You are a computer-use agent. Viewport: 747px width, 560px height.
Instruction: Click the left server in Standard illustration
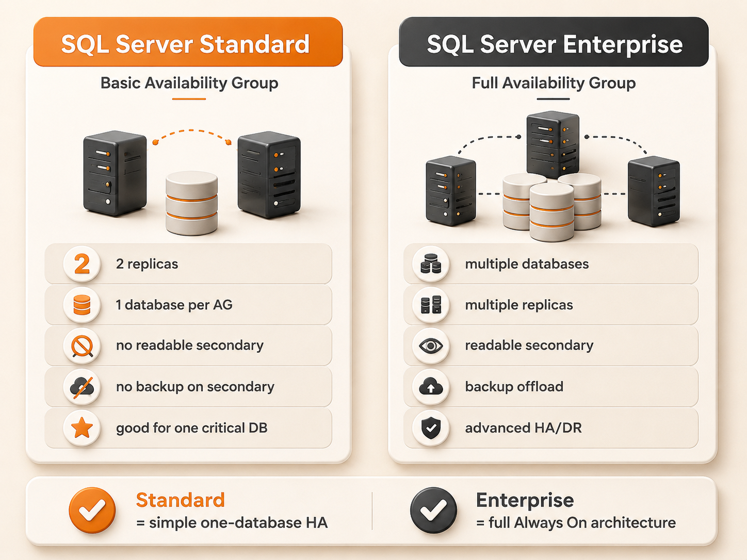115,173
